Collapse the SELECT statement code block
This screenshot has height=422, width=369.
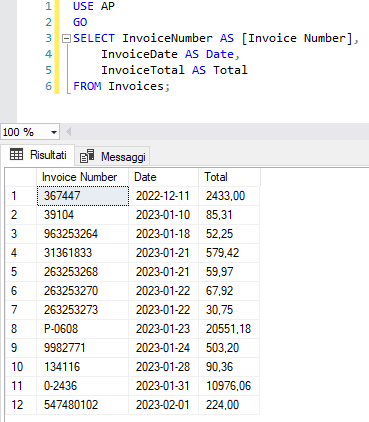click(x=66, y=39)
